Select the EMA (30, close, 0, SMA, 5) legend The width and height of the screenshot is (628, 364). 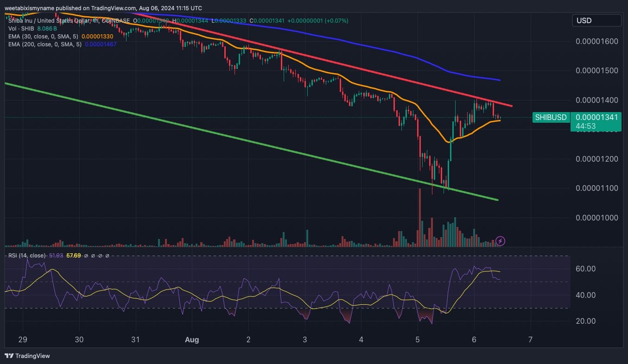(x=44, y=36)
